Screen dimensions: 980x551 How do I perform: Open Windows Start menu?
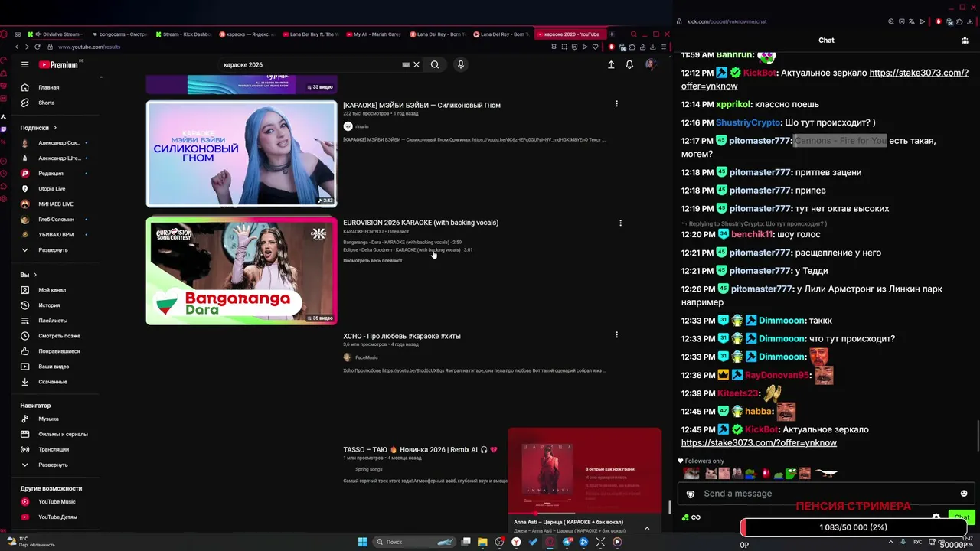(363, 542)
